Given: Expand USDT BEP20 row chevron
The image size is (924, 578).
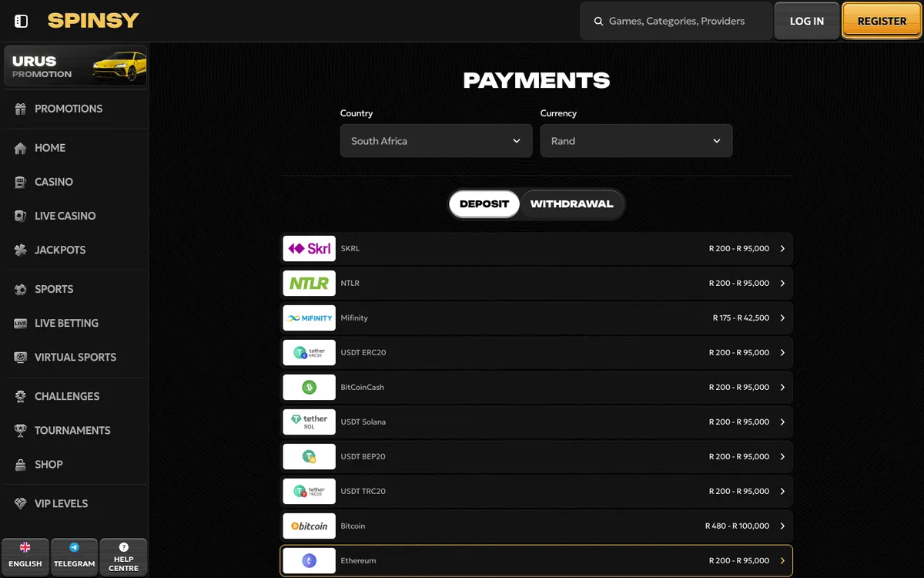Looking at the screenshot, I should [x=782, y=457].
